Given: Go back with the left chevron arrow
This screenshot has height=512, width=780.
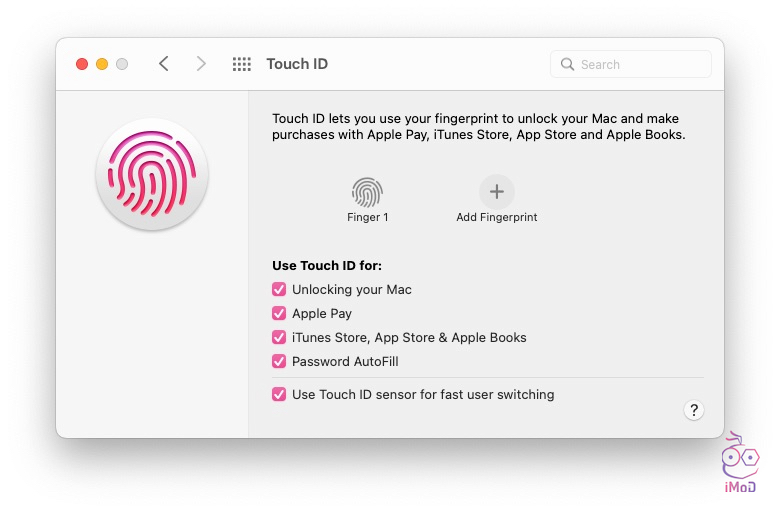Looking at the screenshot, I should (164, 64).
